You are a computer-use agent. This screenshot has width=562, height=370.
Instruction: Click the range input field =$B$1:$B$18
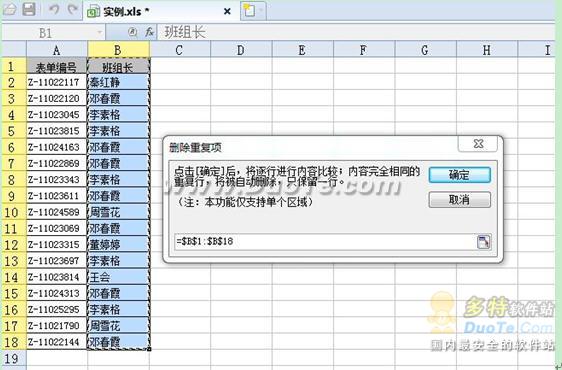pyautogui.click(x=325, y=242)
